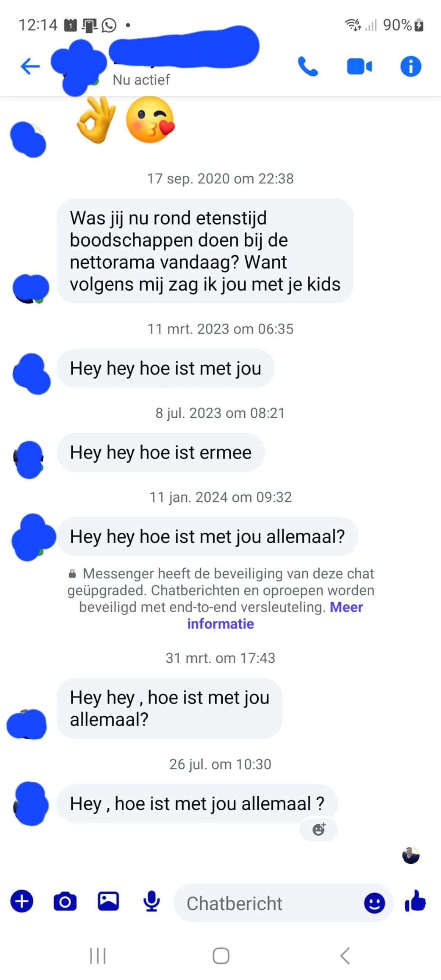This screenshot has height=980, width=441.
Task: Open the Meer informatie link
Action: coord(275,615)
